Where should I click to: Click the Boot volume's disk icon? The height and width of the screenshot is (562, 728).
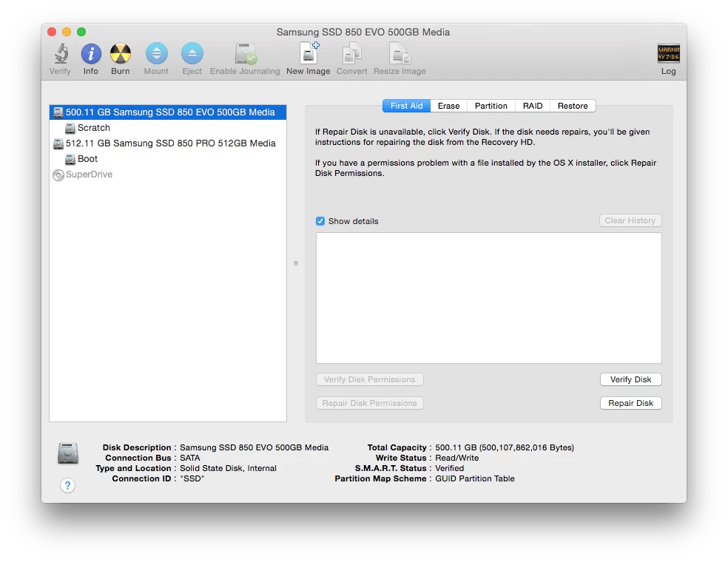[x=70, y=159]
